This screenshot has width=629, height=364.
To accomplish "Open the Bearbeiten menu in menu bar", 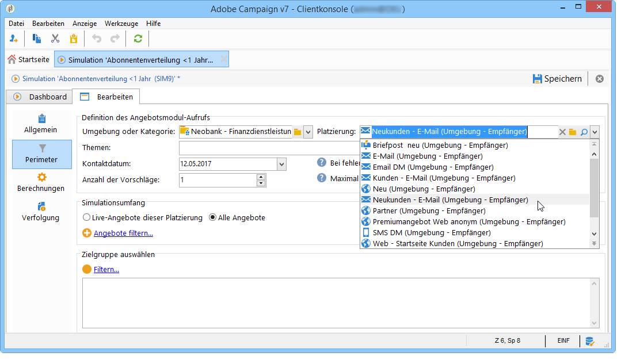I will point(48,23).
